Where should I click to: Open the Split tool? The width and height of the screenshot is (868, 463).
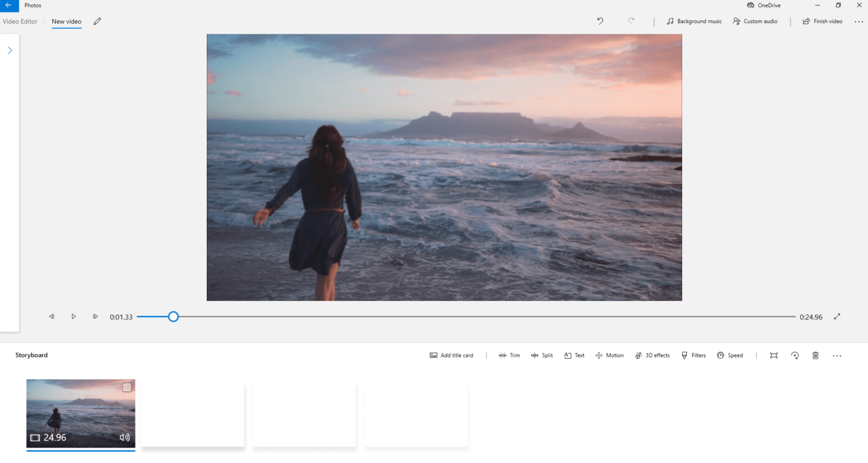pos(542,356)
